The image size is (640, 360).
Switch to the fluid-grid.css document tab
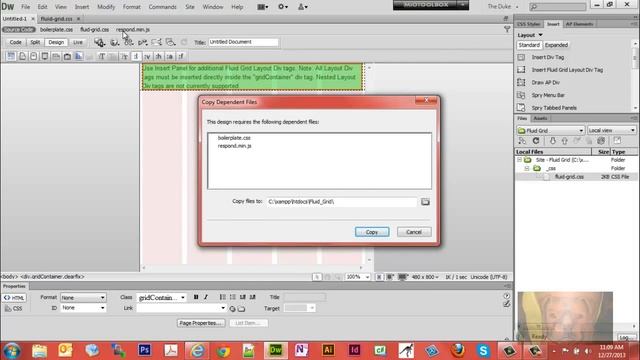tap(56, 19)
